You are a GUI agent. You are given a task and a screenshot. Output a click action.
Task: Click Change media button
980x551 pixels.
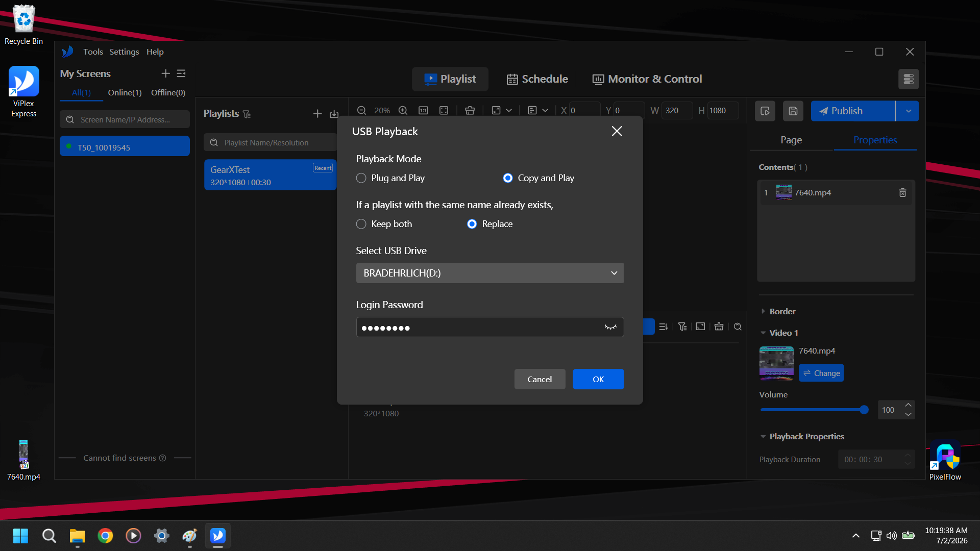coord(821,373)
